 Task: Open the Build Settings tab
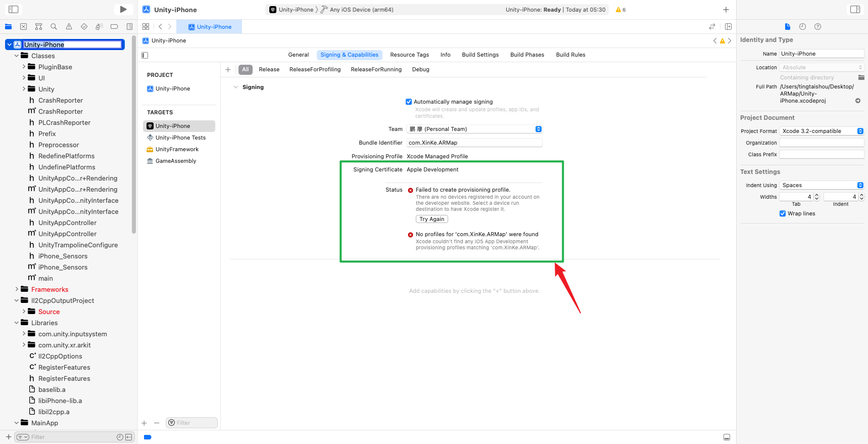(x=480, y=55)
